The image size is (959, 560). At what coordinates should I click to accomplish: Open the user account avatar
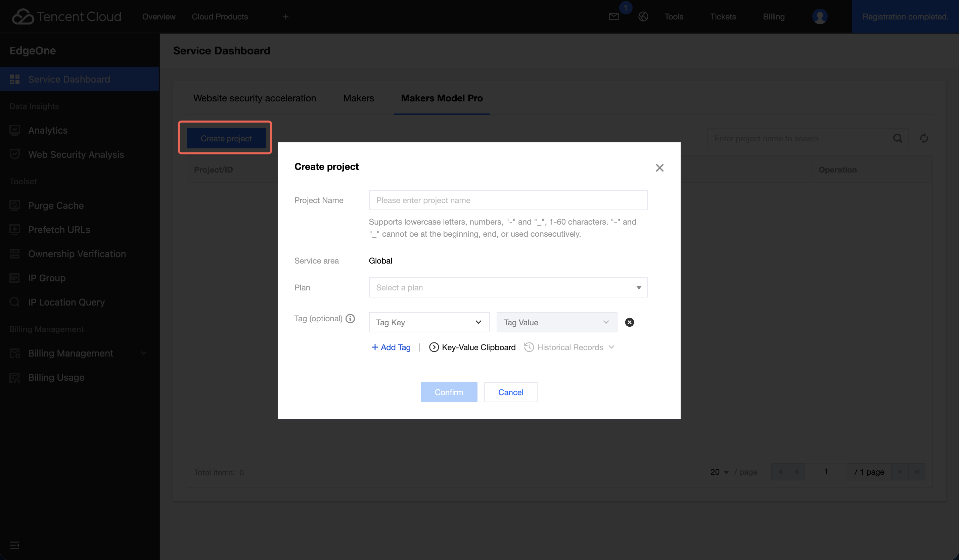tap(819, 16)
